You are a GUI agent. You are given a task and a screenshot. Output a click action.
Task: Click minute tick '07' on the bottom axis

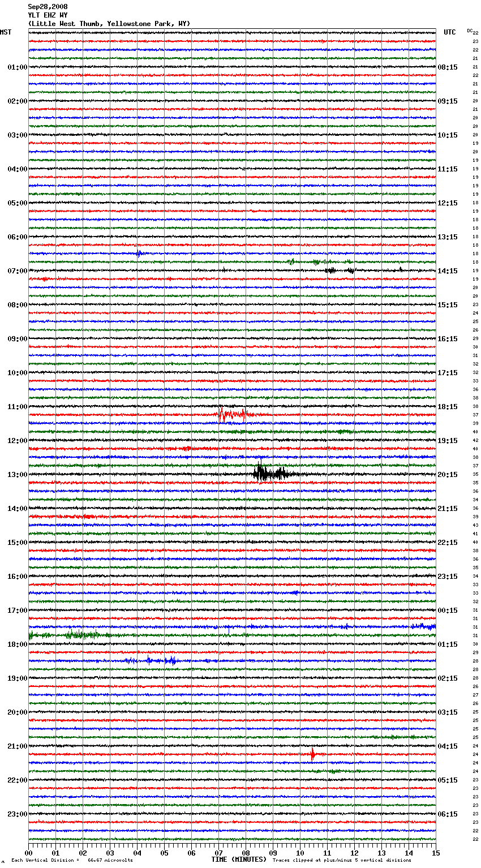coord(218,853)
